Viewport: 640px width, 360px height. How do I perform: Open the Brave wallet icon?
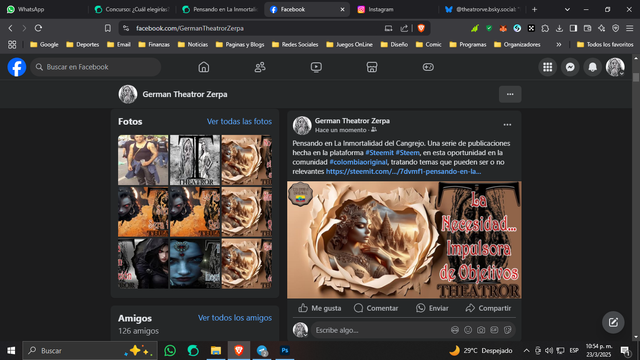coord(587,28)
